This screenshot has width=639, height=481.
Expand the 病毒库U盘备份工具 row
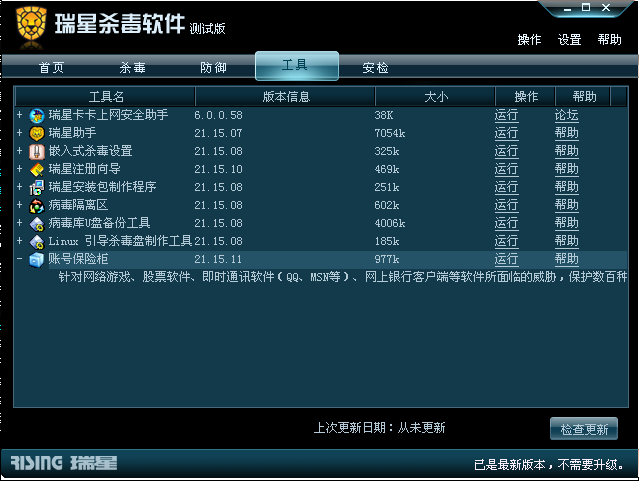[x=20, y=223]
